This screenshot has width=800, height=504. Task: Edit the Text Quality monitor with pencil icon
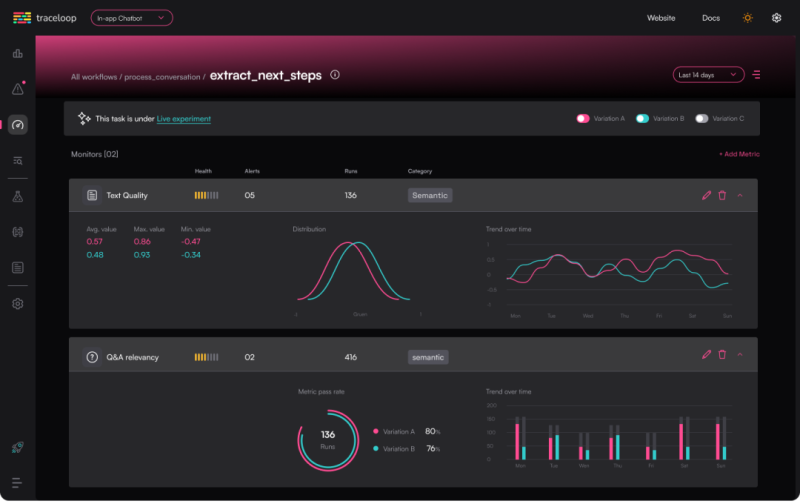point(706,195)
